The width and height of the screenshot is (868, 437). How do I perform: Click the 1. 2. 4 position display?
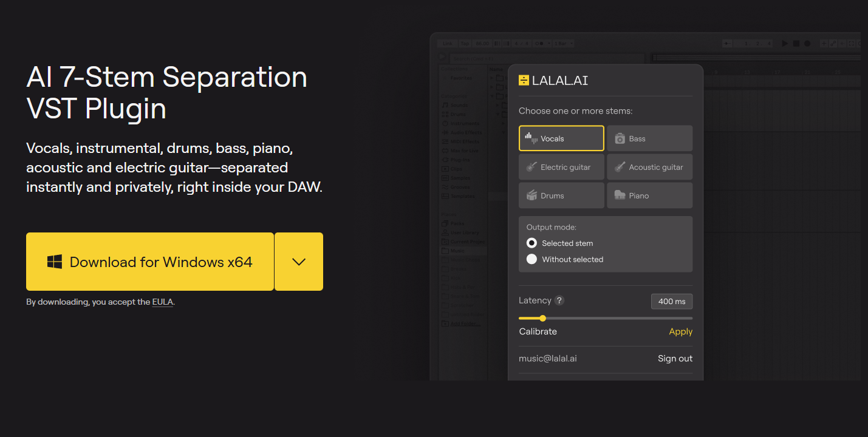pos(753,44)
